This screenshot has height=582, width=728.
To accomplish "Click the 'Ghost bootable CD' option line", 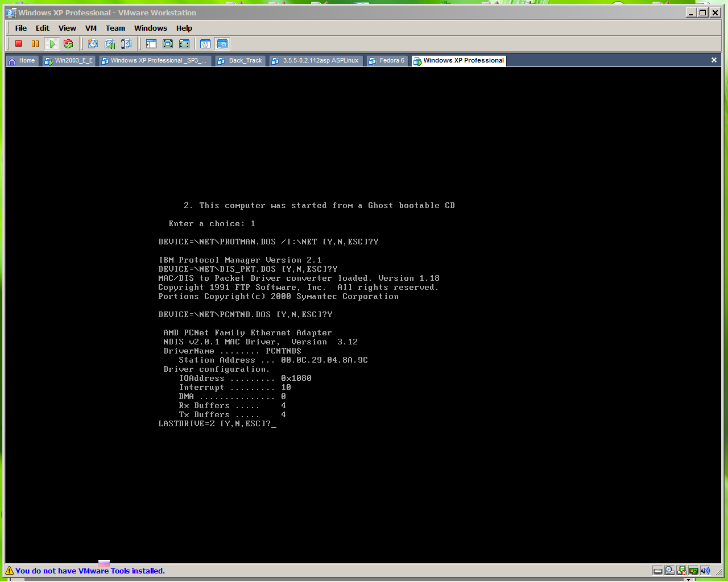I will (x=319, y=206).
